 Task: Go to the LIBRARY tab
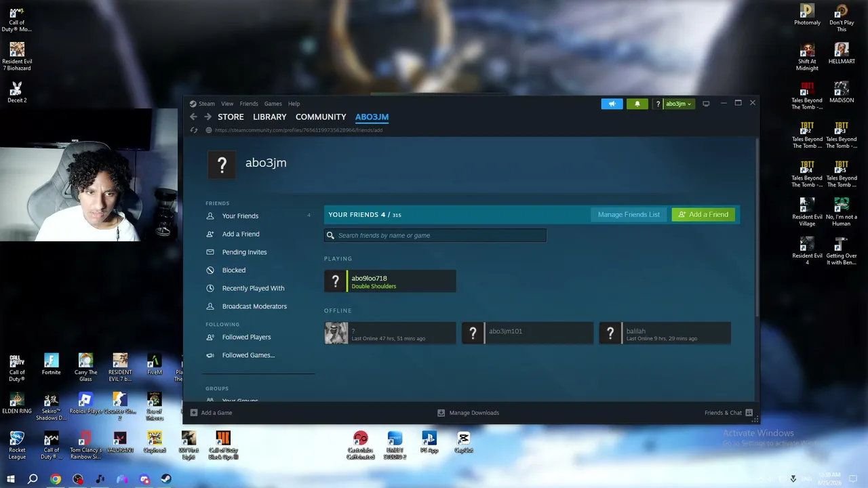point(270,117)
